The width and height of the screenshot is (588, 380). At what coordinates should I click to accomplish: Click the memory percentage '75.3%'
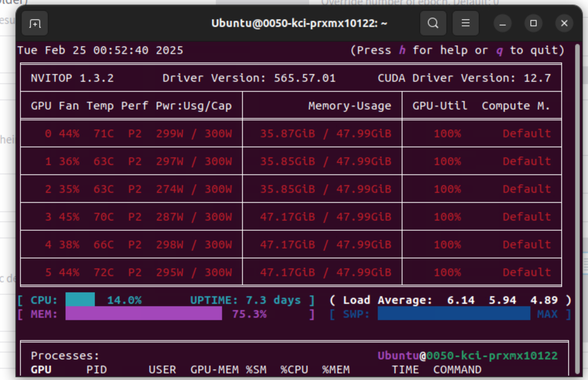click(249, 314)
